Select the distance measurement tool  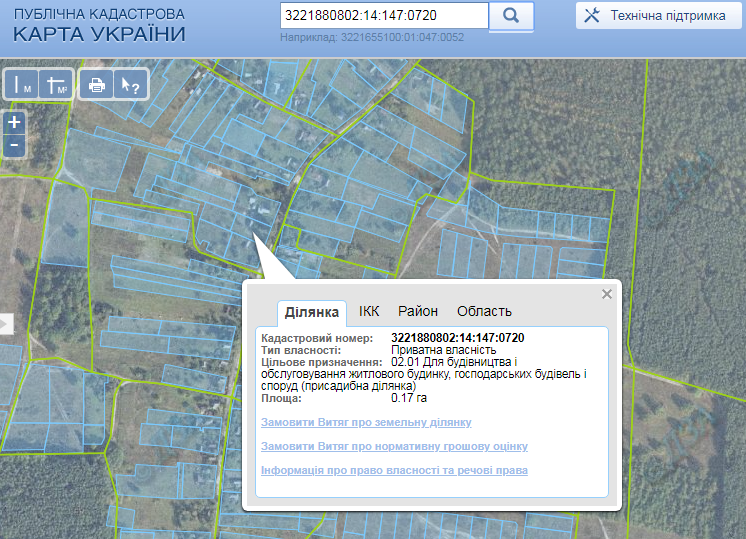pyautogui.click(x=23, y=85)
